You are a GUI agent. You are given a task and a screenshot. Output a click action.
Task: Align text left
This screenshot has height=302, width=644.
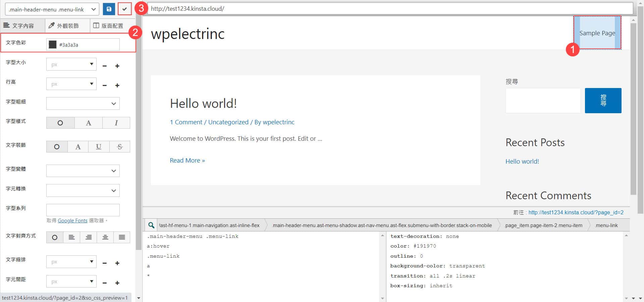point(71,238)
